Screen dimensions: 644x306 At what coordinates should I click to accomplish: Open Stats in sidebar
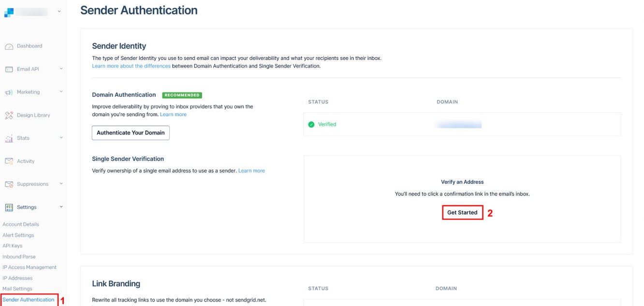click(23, 138)
